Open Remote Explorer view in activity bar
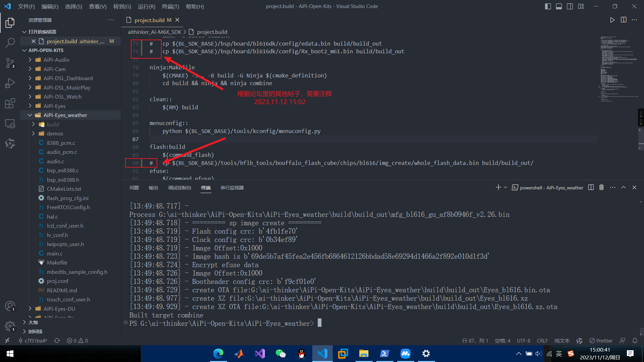Image resolution: width=644 pixels, height=362 pixels. pos(10,123)
